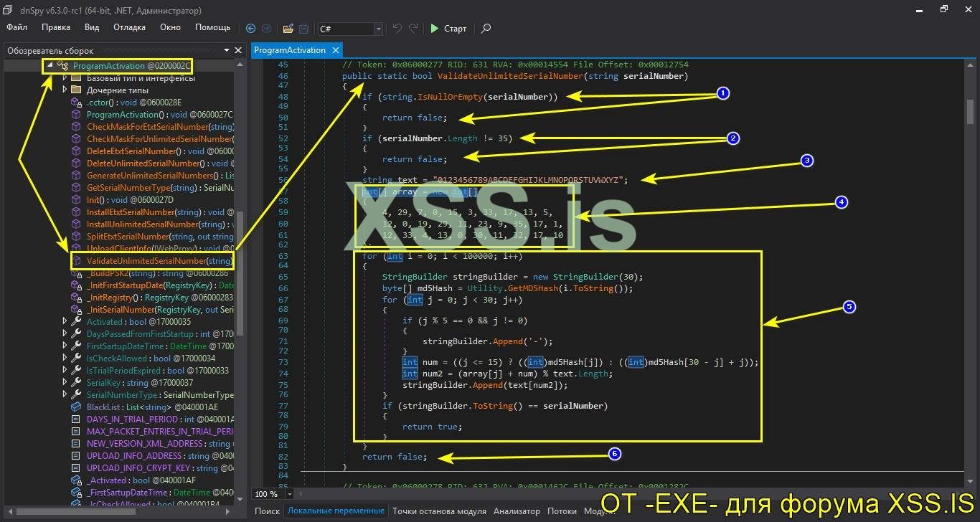This screenshot has height=522, width=980.
Task: Open the Отладка menu
Action: pyautogui.click(x=129, y=27)
